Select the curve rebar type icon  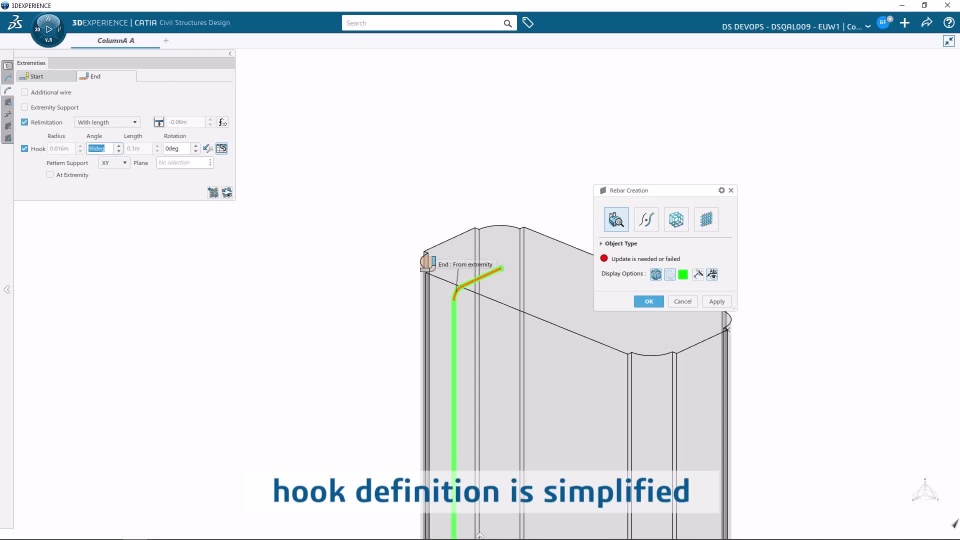[x=646, y=219]
